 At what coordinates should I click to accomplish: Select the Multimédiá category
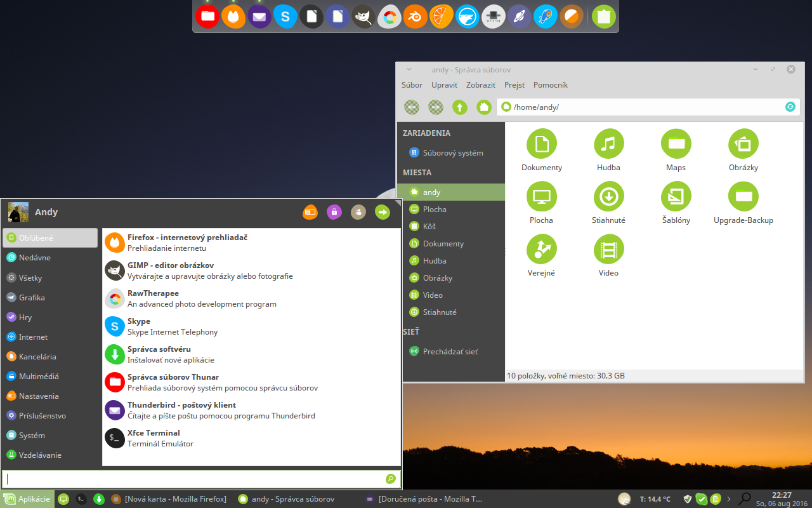pyautogui.click(x=50, y=376)
